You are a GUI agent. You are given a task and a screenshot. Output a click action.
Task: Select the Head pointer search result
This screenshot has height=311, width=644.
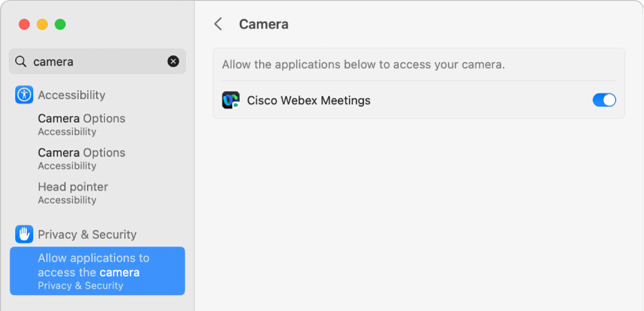[73, 193]
